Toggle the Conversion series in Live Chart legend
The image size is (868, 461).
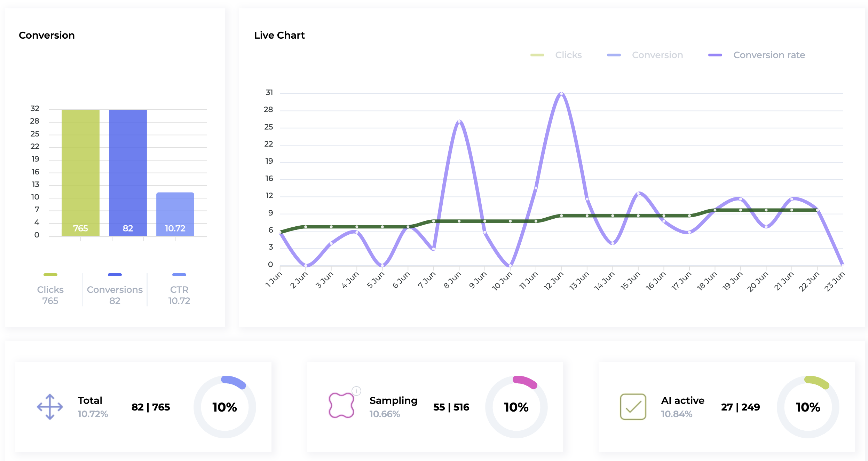click(657, 55)
